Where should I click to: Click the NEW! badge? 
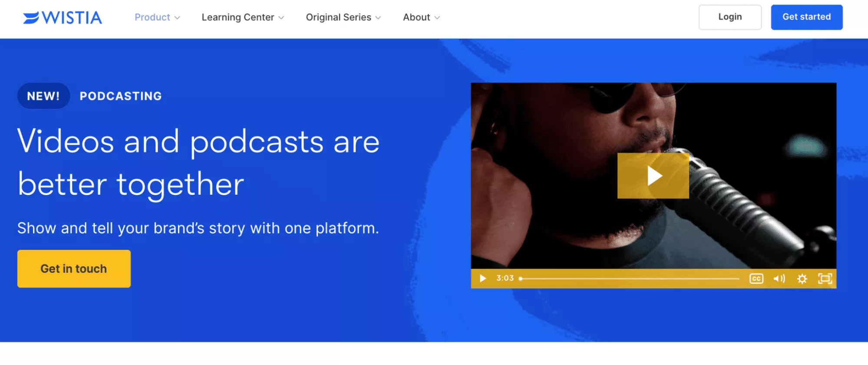[x=43, y=96]
